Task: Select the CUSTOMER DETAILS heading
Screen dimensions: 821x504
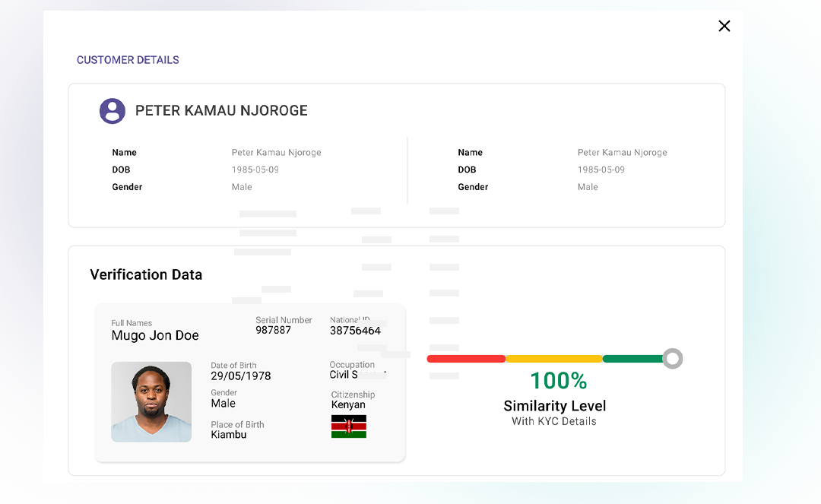Action: [x=128, y=60]
